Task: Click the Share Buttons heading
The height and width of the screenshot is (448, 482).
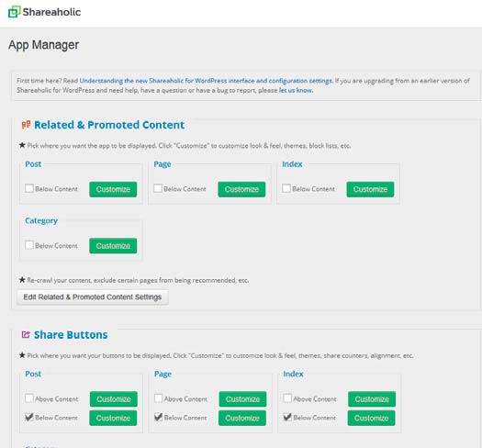Action: tap(71, 334)
